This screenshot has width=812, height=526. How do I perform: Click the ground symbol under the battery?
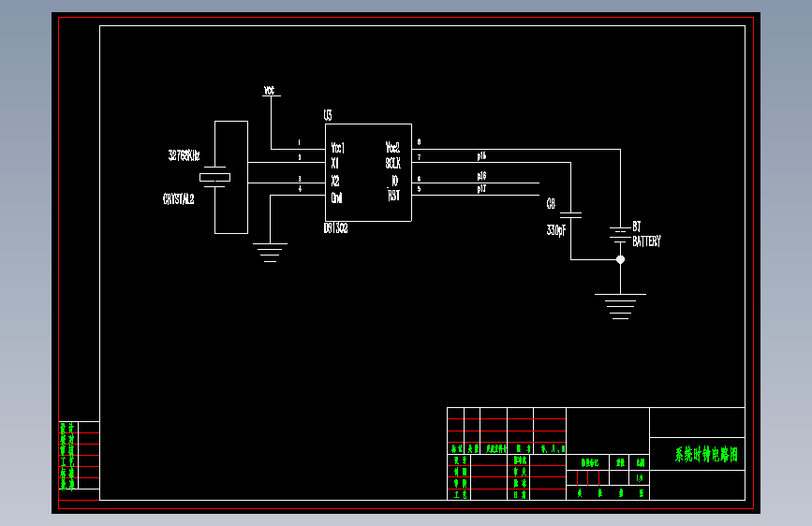click(x=620, y=306)
